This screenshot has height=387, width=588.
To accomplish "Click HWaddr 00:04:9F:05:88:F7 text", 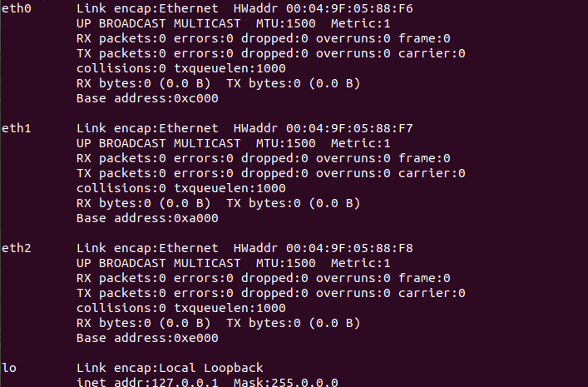I will pyautogui.click(x=324, y=128).
